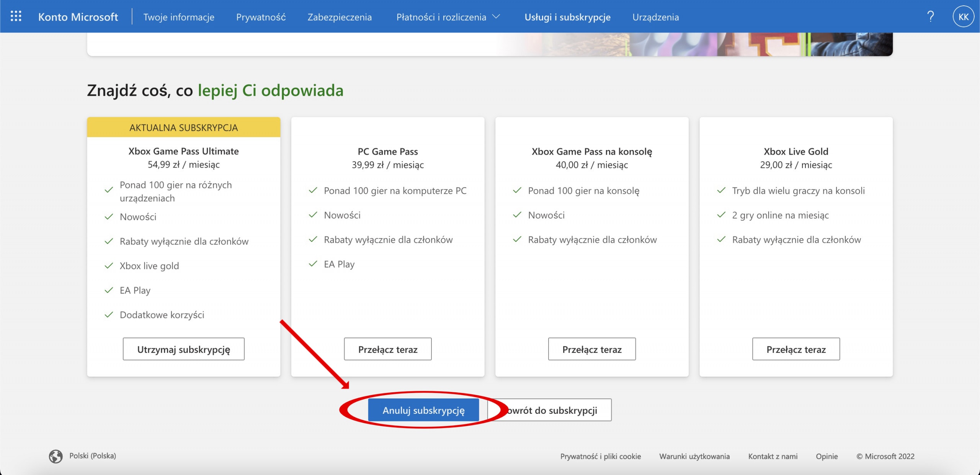
Task: Click the Konto Microsoft home link
Action: [78, 17]
